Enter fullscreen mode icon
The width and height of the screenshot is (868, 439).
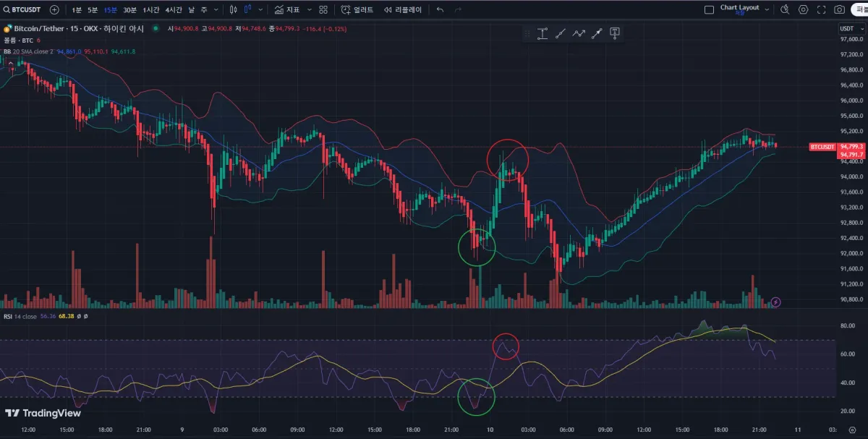[821, 10]
